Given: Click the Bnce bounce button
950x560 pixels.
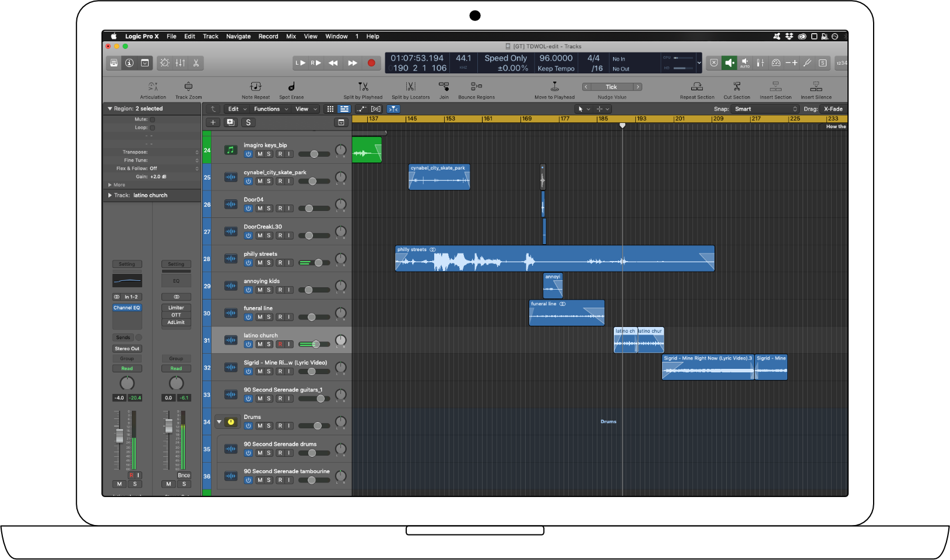Looking at the screenshot, I should [x=184, y=476].
